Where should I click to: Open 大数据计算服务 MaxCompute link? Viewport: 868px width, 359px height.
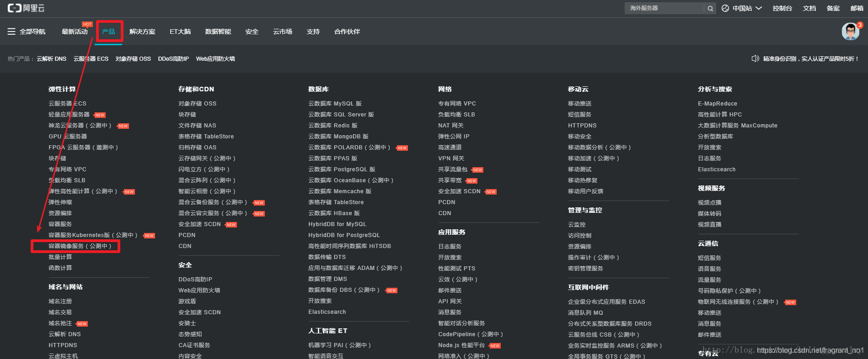[738, 126]
